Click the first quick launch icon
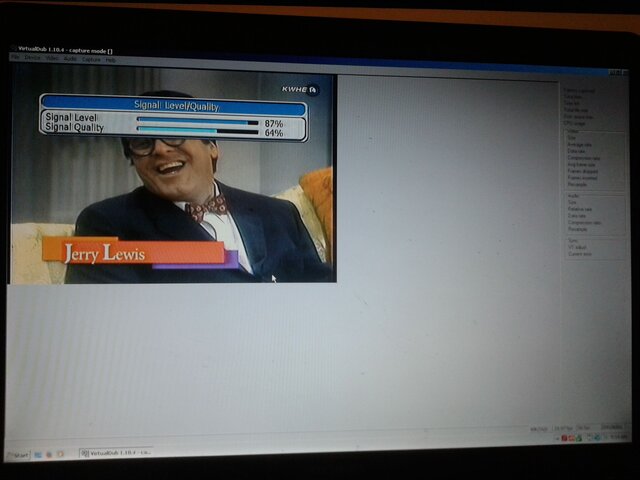 (x=38, y=454)
